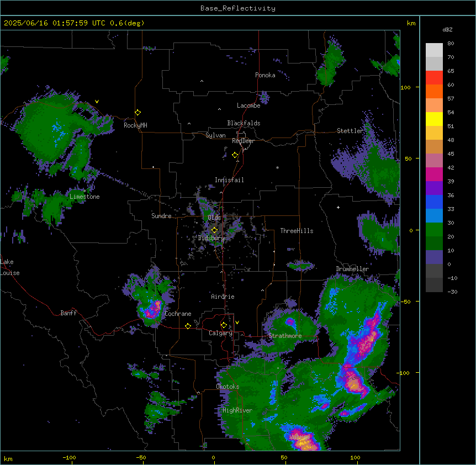Select the RedDeer city label
476x465 pixels.
click(243, 141)
